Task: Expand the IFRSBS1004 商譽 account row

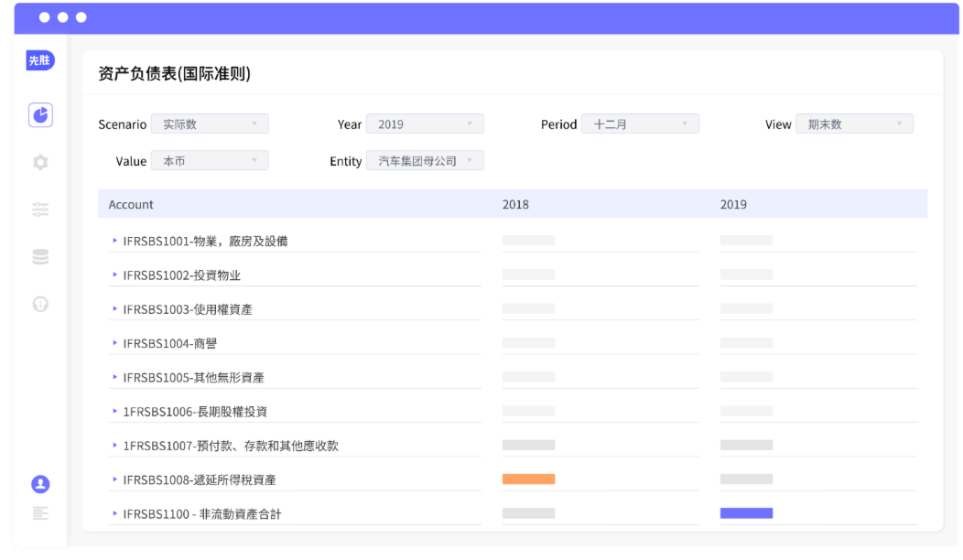Action: (x=114, y=343)
